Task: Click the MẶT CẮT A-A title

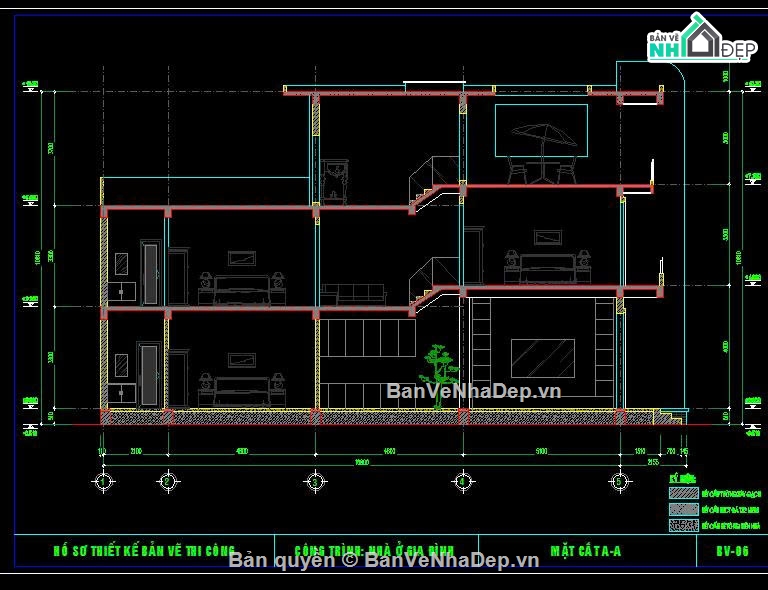Action: coord(586,551)
